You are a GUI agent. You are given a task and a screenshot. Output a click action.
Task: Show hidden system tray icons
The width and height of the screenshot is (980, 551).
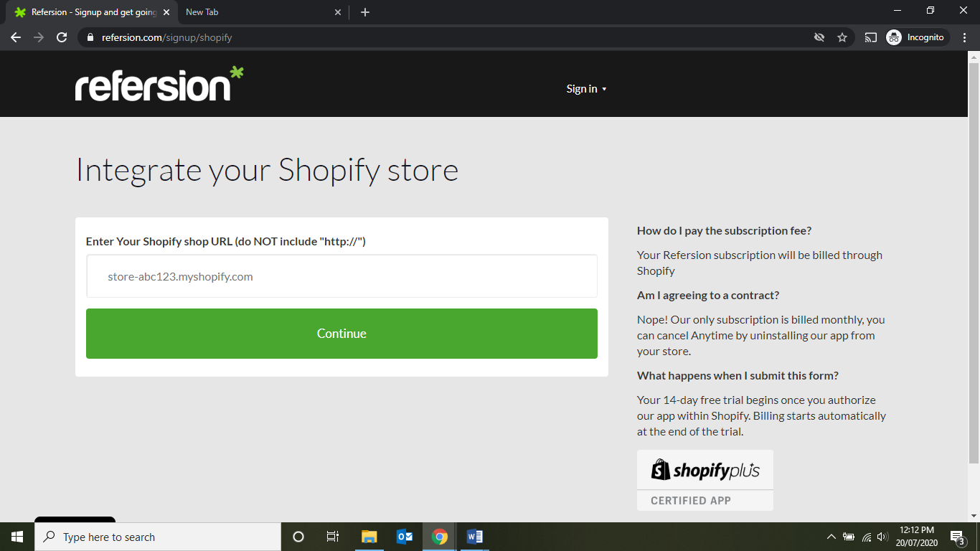pos(831,537)
